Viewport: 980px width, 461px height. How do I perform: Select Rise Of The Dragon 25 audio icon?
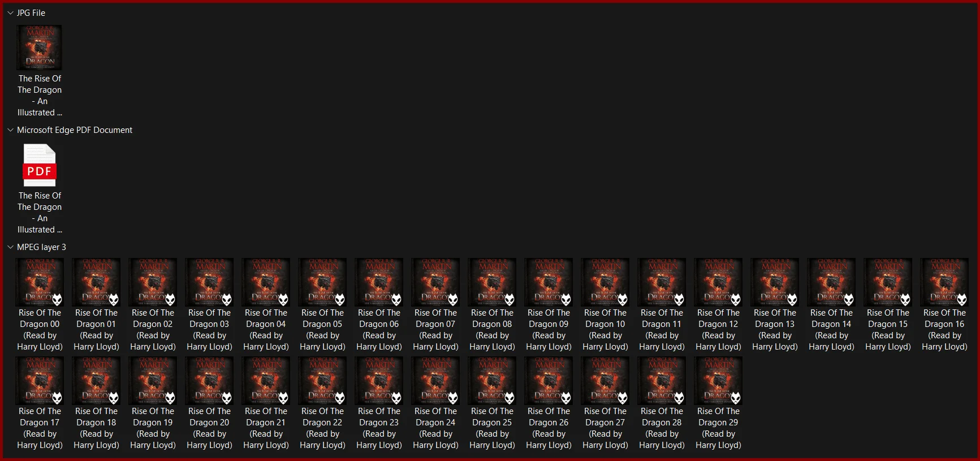(x=492, y=381)
